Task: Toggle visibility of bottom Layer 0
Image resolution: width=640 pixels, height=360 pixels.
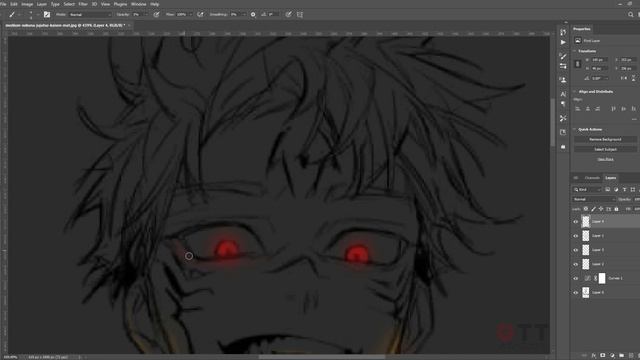Action: [x=576, y=293]
